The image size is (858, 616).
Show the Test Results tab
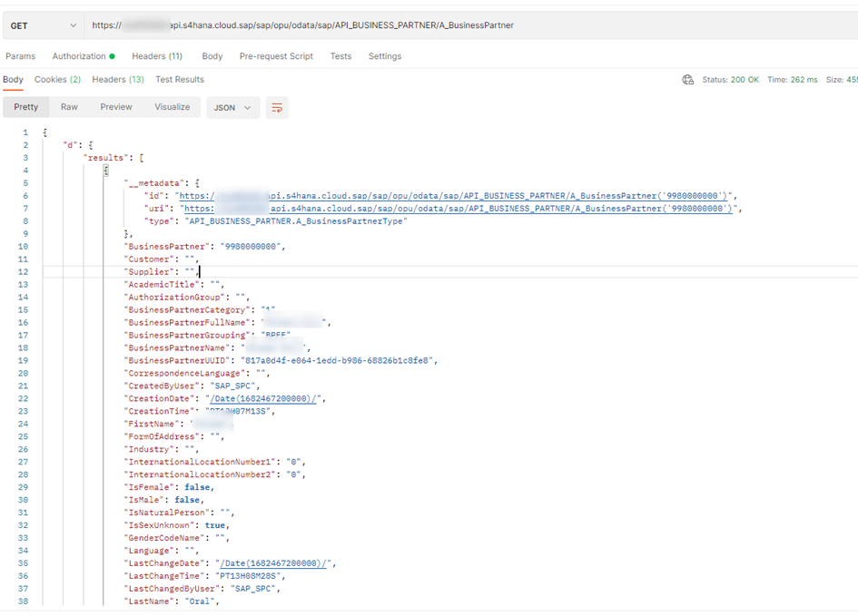pos(180,80)
